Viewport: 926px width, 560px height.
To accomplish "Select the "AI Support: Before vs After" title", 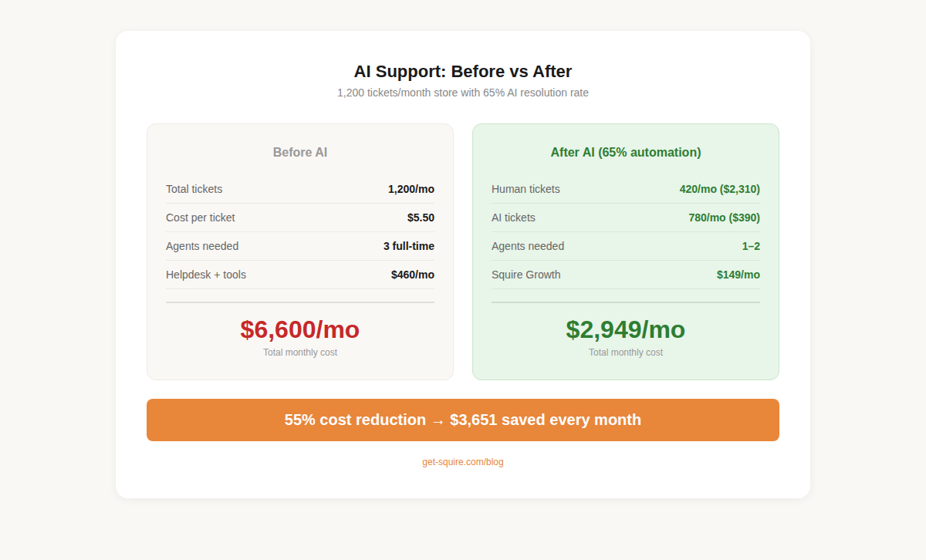I will click(x=463, y=71).
